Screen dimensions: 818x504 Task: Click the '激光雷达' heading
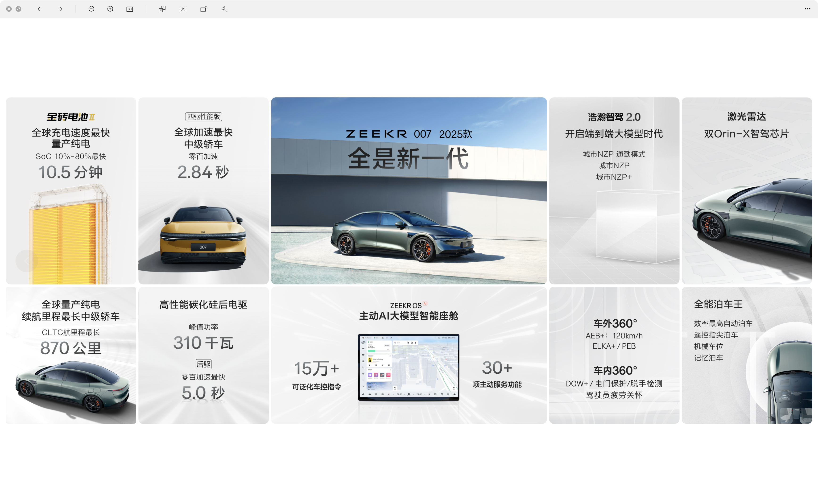[x=746, y=117]
